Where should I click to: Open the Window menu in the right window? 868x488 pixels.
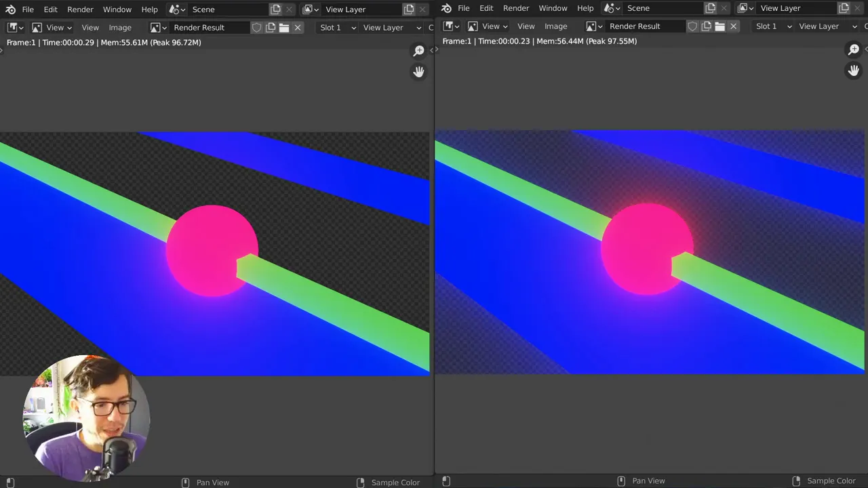[x=553, y=8]
